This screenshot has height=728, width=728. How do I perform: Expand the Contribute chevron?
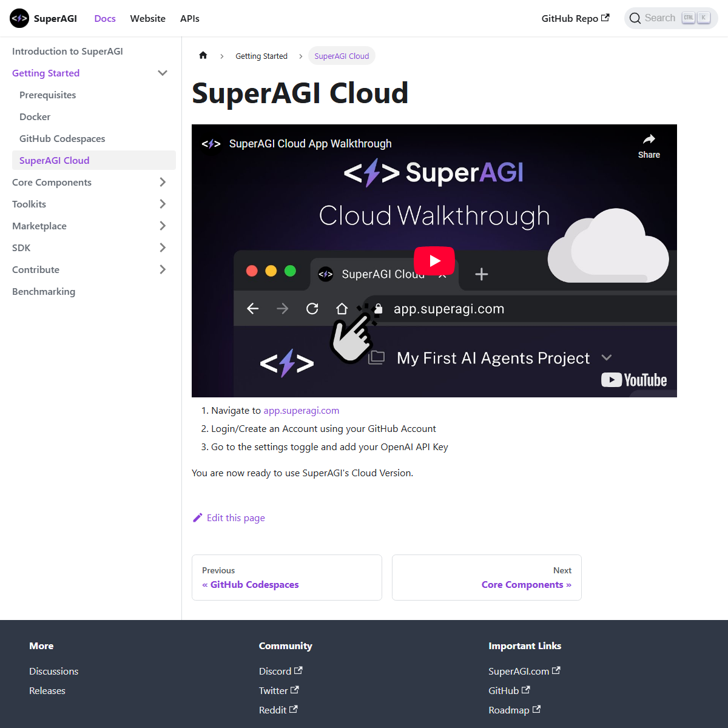tap(163, 269)
